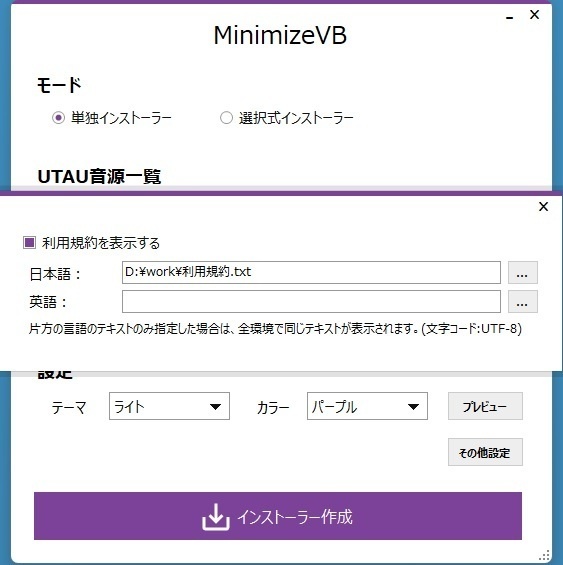Click the 日本語 terms file path field
563x565 pixels.
311,272
